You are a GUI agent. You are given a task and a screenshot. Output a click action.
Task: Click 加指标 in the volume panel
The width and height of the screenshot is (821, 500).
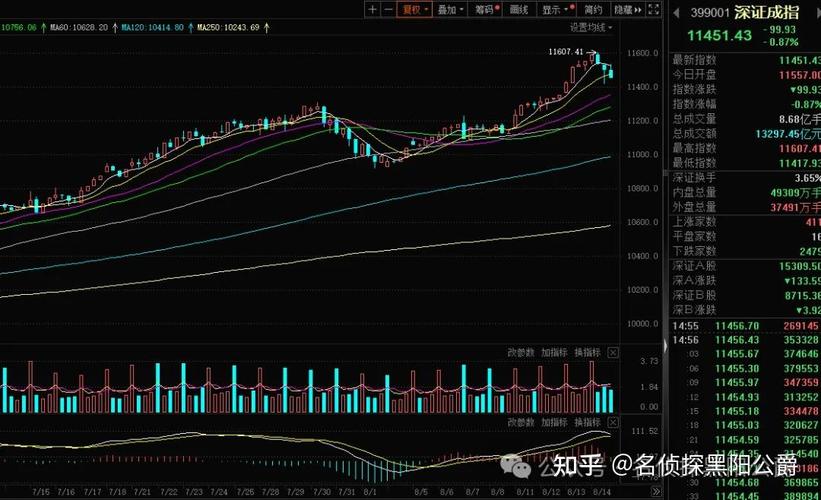pyautogui.click(x=554, y=353)
